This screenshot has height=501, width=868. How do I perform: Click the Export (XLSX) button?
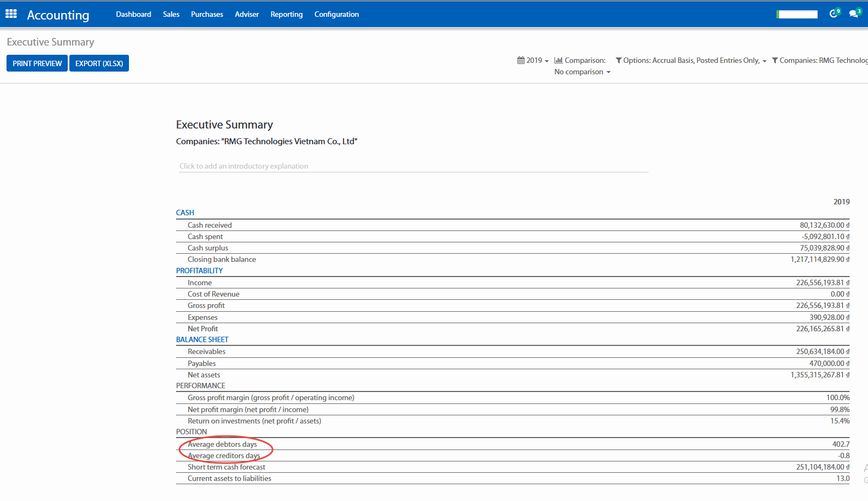pyautogui.click(x=99, y=63)
